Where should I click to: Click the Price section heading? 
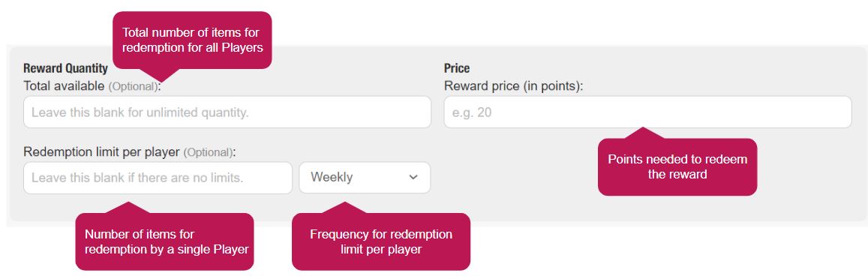tap(457, 68)
